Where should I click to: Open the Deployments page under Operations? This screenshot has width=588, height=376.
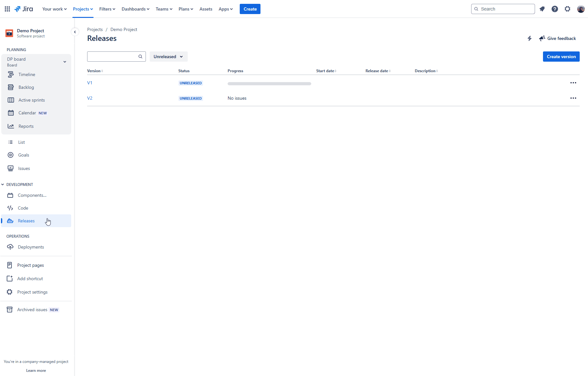[31, 247]
